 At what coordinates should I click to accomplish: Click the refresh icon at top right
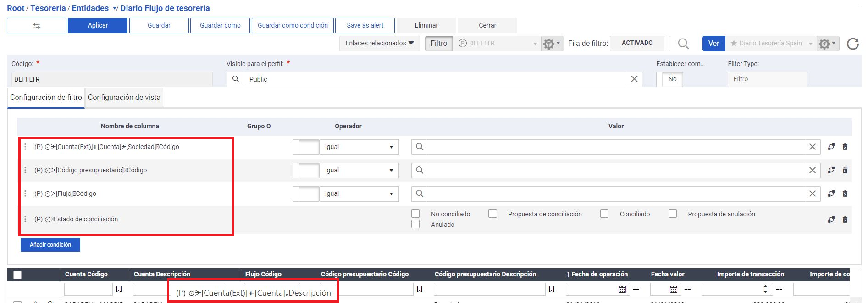point(852,44)
